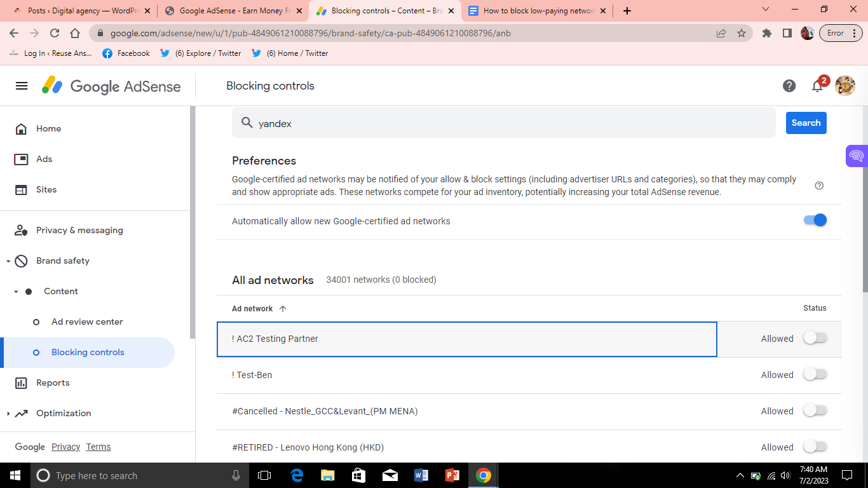This screenshot has width=868, height=488.
Task: Open the Mail app from the taskbar
Action: (390, 475)
